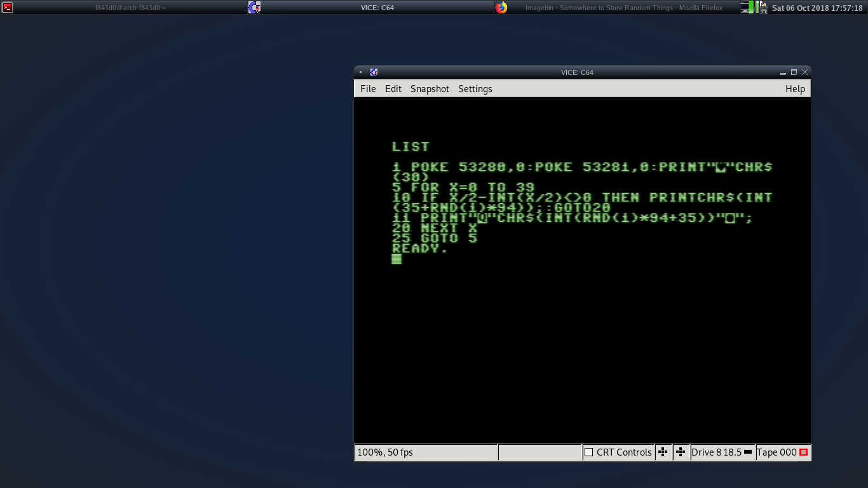The width and height of the screenshot is (868, 488).
Task: Close the VICE: C64 window
Action: 805,72
